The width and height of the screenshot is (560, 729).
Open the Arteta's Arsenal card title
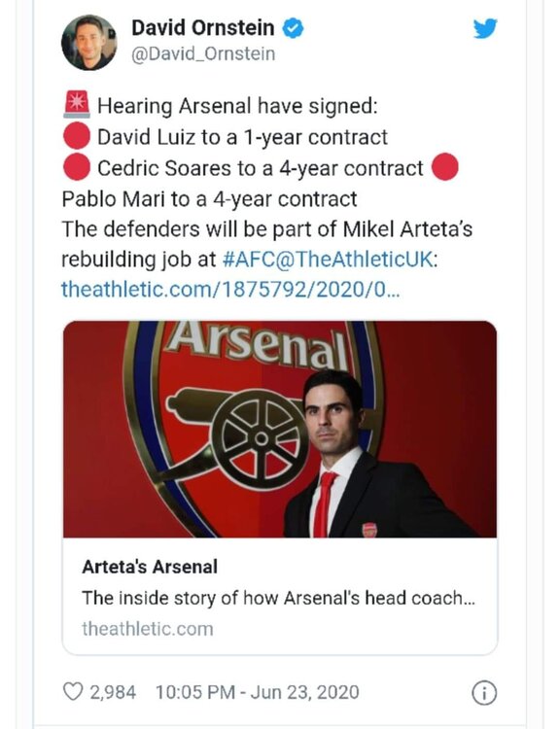click(x=150, y=567)
